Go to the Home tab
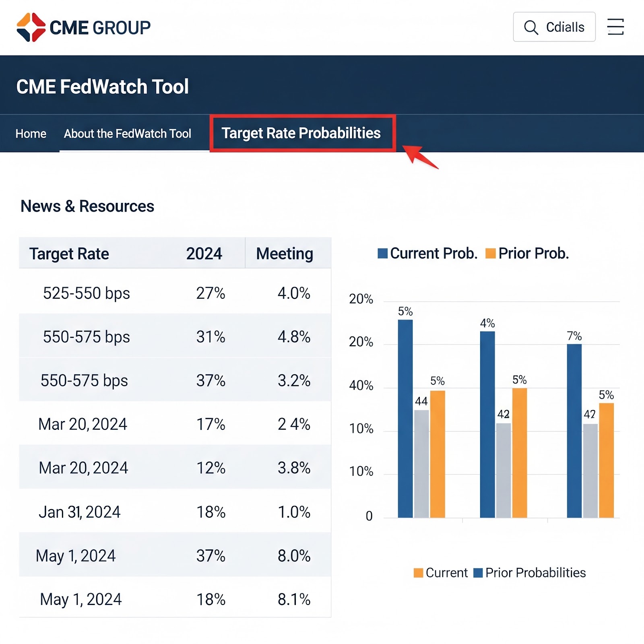This screenshot has width=644, height=644. click(31, 133)
